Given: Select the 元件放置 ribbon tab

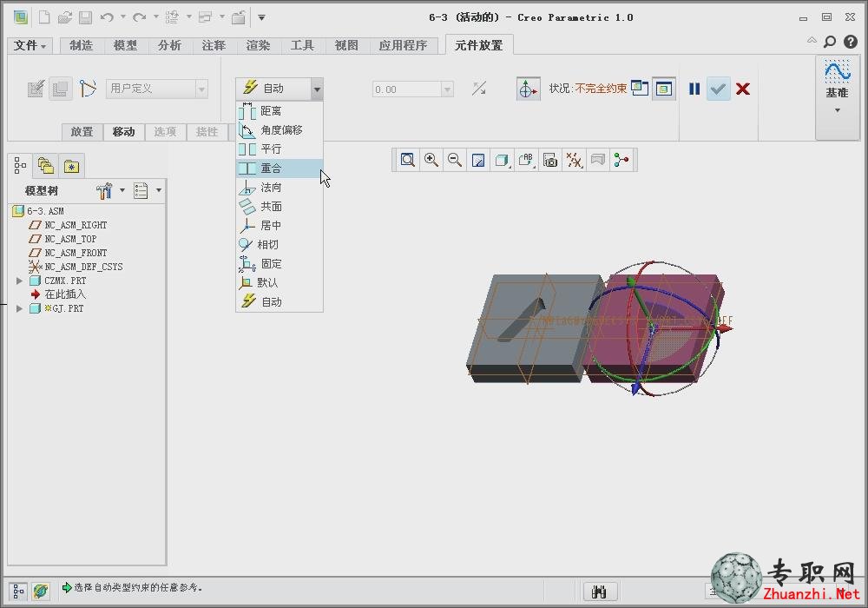Looking at the screenshot, I should tap(479, 45).
